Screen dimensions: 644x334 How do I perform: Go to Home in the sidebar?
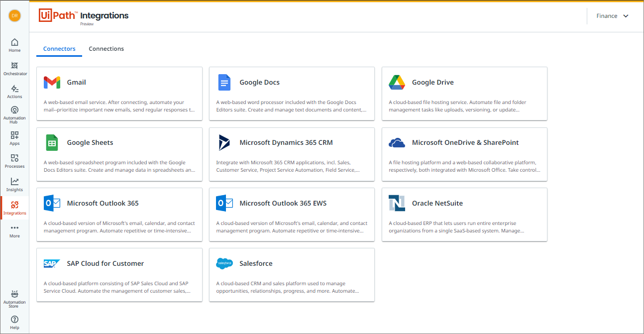(x=14, y=45)
